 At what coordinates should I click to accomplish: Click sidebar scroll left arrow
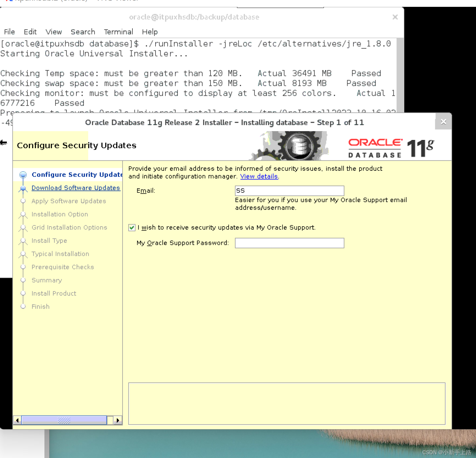tap(17, 420)
